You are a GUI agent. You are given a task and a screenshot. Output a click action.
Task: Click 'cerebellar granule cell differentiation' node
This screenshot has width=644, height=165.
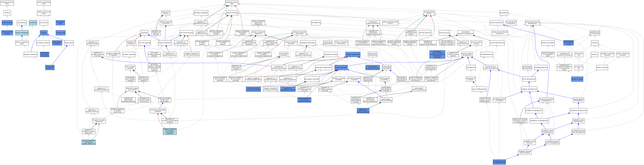pos(499,162)
